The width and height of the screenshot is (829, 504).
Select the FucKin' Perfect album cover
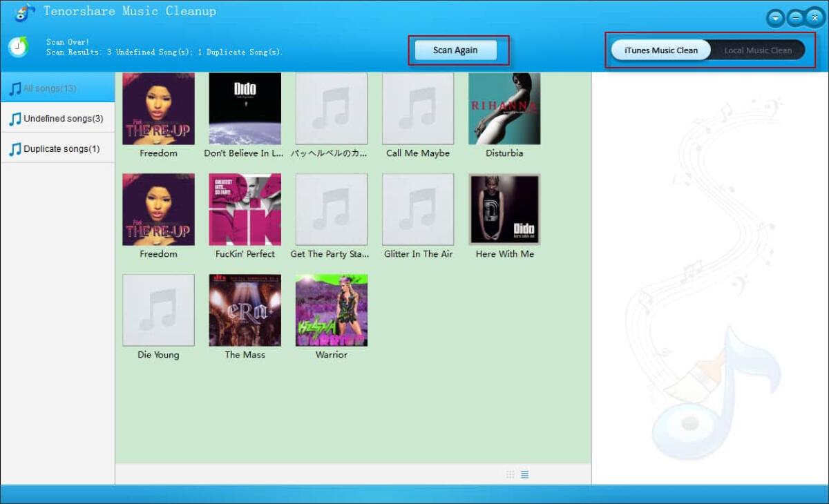245,209
